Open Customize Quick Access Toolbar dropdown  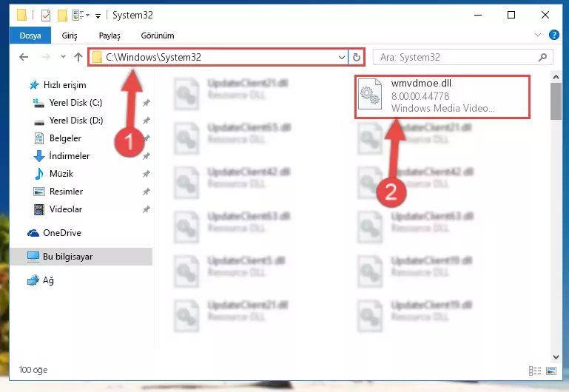pyautogui.click(x=98, y=16)
